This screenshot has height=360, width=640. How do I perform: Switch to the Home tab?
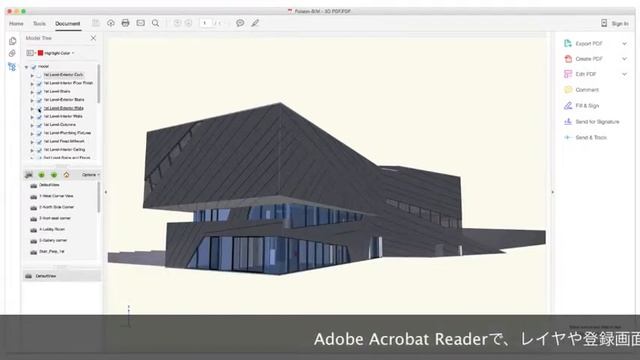tap(16, 24)
